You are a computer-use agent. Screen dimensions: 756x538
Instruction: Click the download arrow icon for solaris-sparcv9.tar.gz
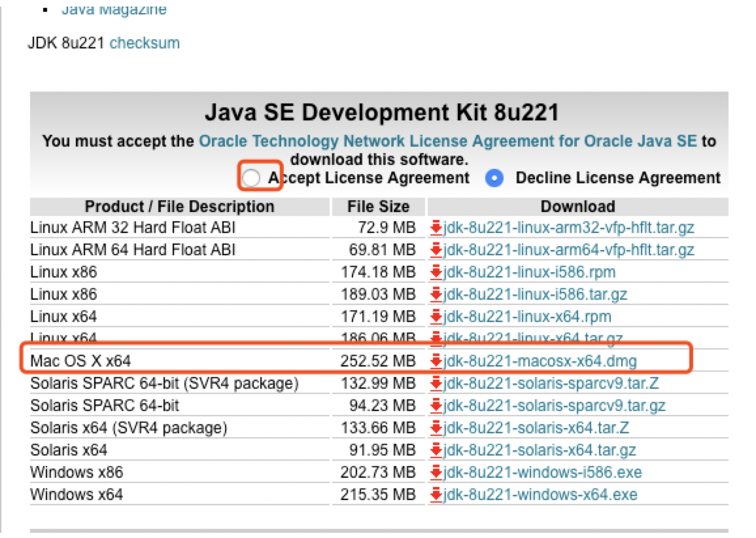[436, 405]
